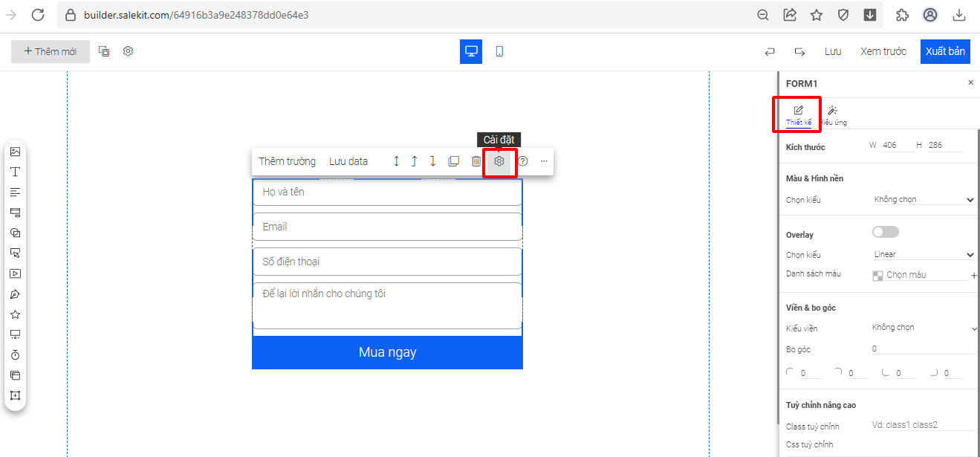Select desktop view icon
Viewport: 980px width, 457px height.
[470, 51]
